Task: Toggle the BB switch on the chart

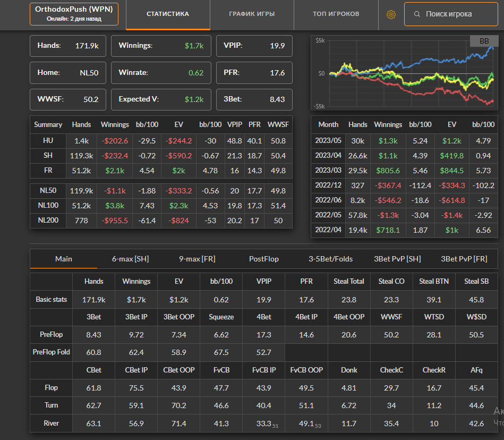Action: [x=484, y=41]
